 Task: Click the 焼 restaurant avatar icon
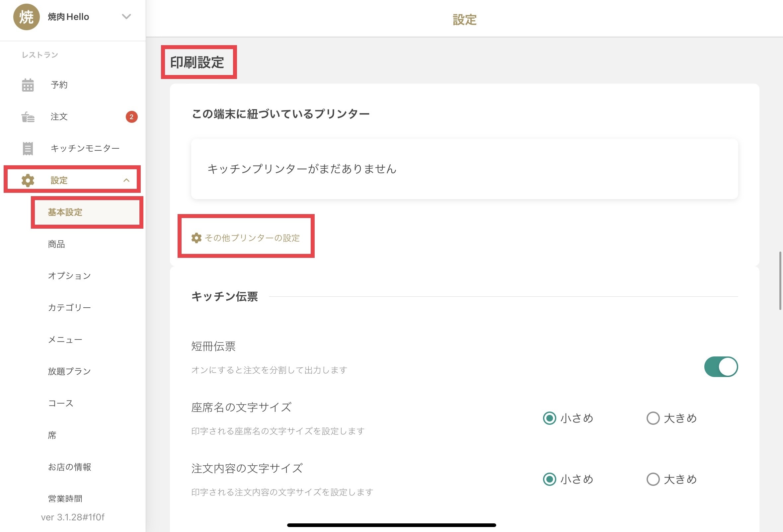26,17
